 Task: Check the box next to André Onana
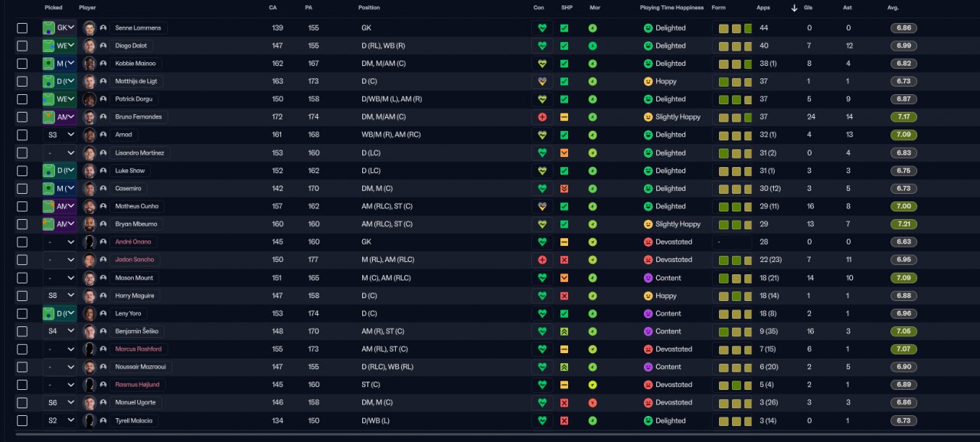(22, 242)
